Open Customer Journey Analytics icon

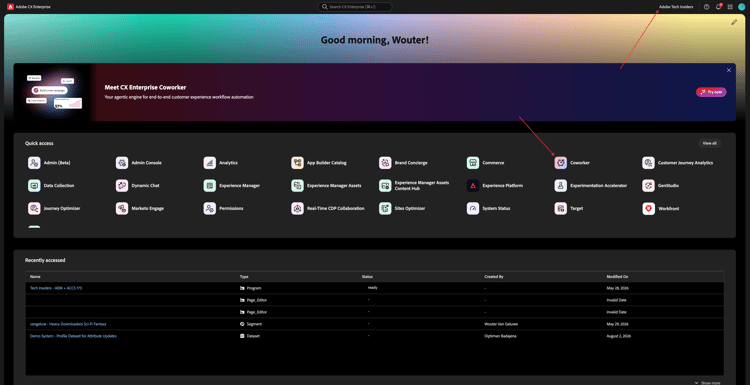click(649, 163)
